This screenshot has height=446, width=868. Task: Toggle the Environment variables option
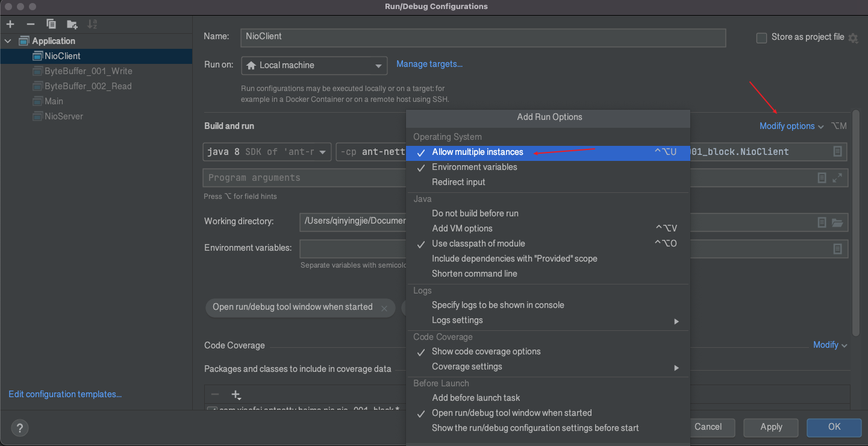[x=474, y=167]
